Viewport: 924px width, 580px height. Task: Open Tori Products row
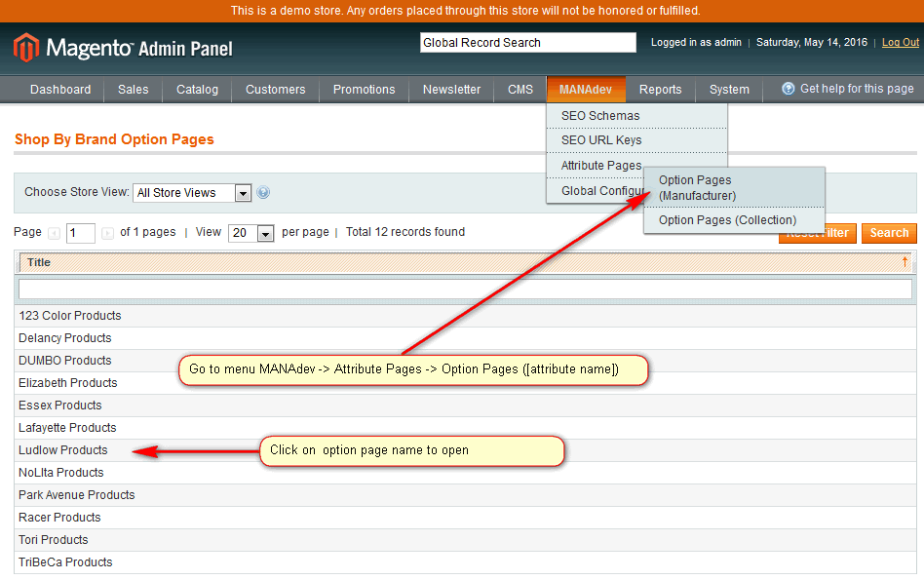pyautogui.click(x=465, y=540)
